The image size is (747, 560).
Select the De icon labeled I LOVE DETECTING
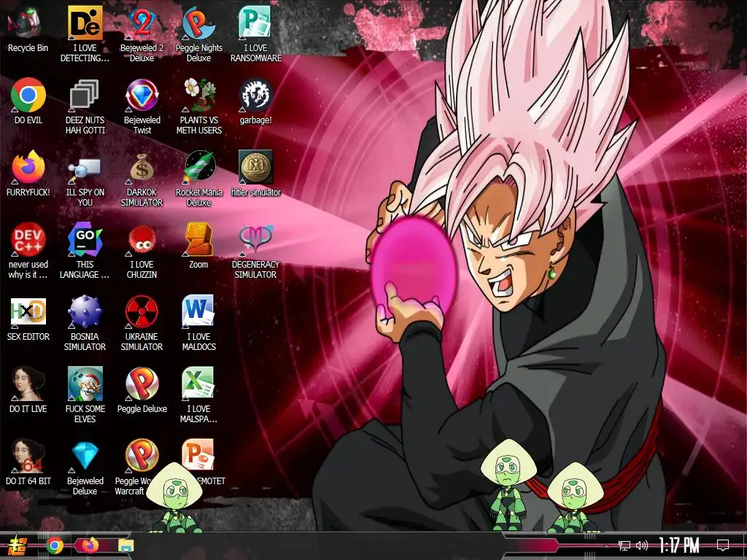85,34
